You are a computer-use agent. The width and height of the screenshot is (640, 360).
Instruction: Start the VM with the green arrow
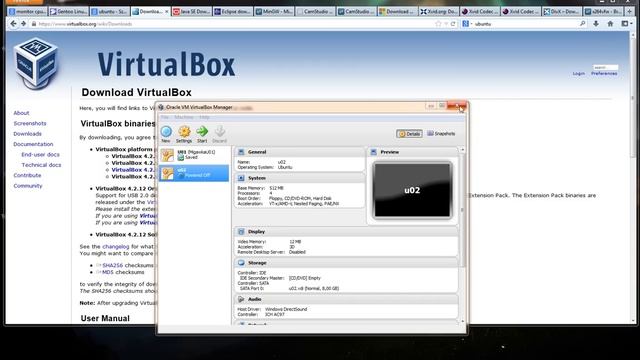coord(202,131)
